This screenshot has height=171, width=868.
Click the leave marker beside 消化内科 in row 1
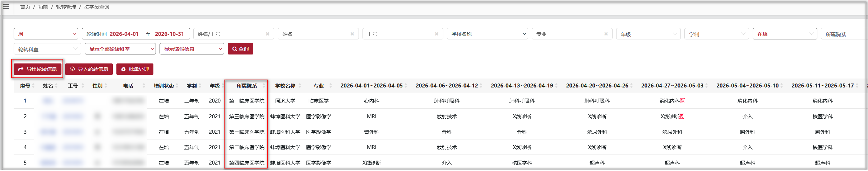click(683, 101)
